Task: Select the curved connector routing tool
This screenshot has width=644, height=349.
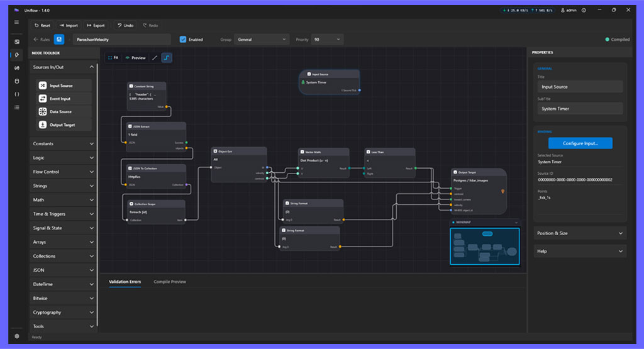Action: 166,58
